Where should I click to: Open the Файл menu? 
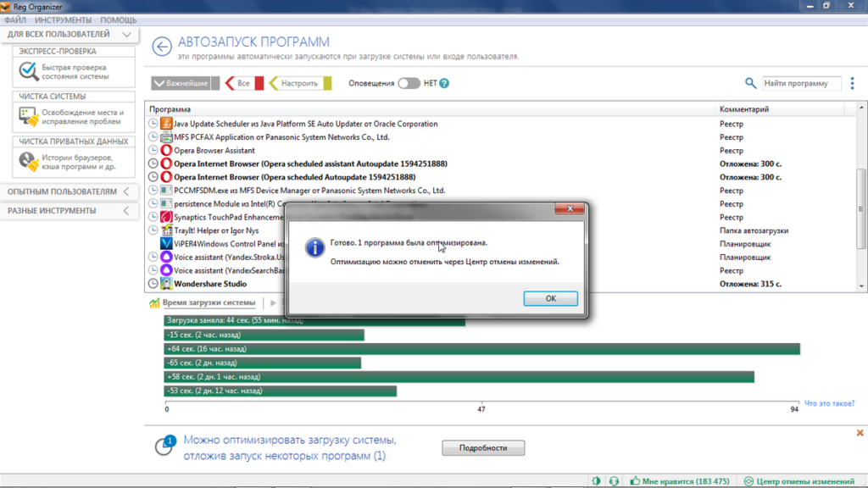click(15, 20)
